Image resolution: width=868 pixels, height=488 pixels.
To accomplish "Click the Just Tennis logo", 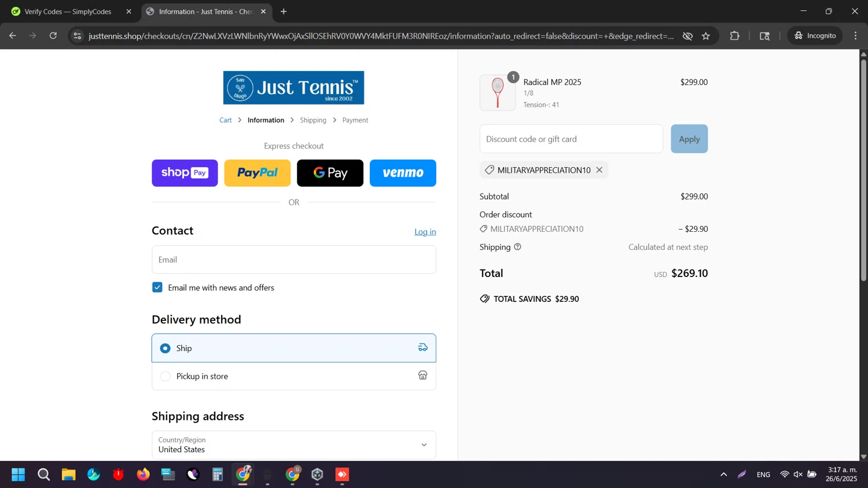I will (x=293, y=88).
